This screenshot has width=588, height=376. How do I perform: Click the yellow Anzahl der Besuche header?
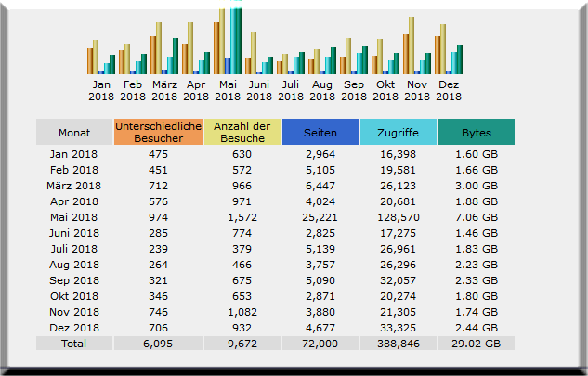pos(242,132)
